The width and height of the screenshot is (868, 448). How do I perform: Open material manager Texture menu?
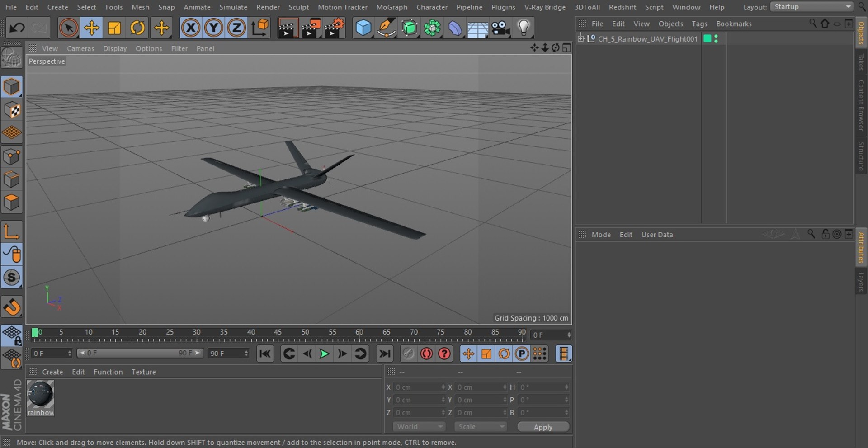click(x=143, y=372)
